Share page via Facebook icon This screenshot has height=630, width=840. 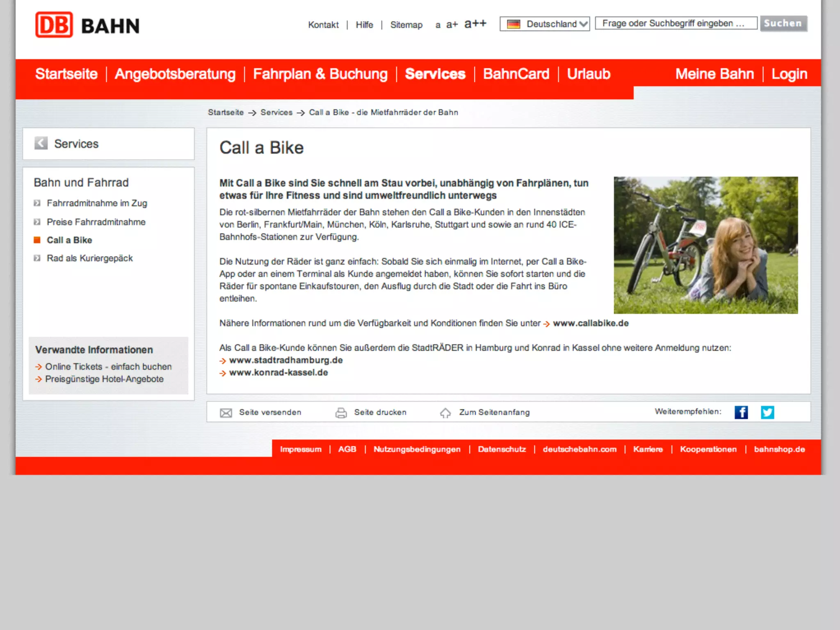click(x=741, y=412)
